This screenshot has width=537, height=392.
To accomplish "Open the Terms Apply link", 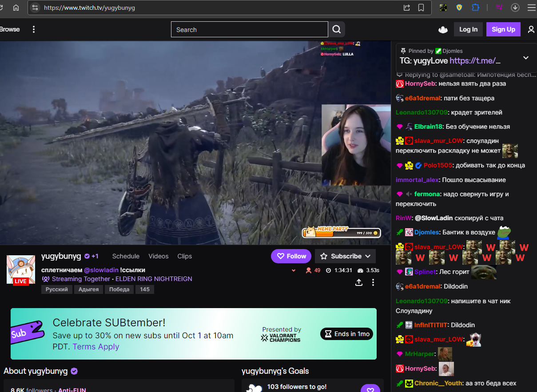I will [x=96, y=347].
